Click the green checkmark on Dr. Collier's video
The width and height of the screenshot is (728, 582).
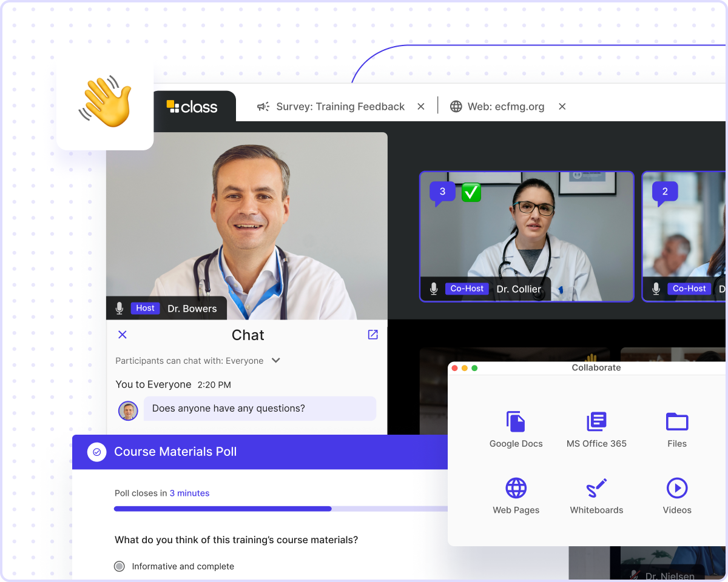[x=471, y=192]
